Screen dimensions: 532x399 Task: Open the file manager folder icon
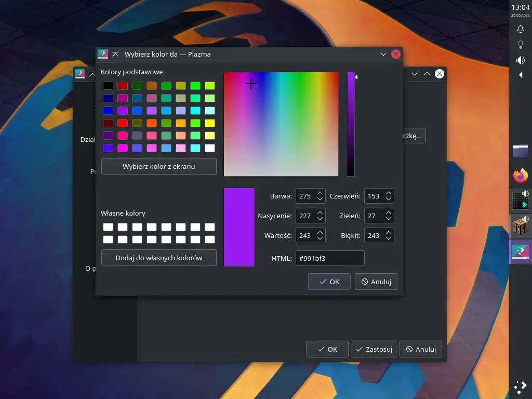pos(520,151)
